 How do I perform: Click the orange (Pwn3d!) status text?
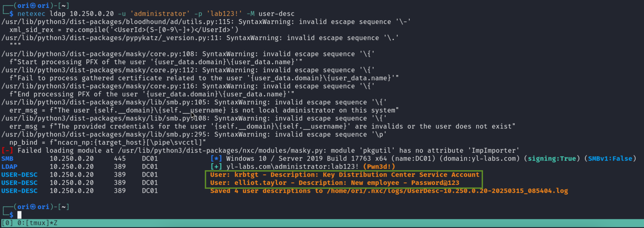click(x=379, y=167)
